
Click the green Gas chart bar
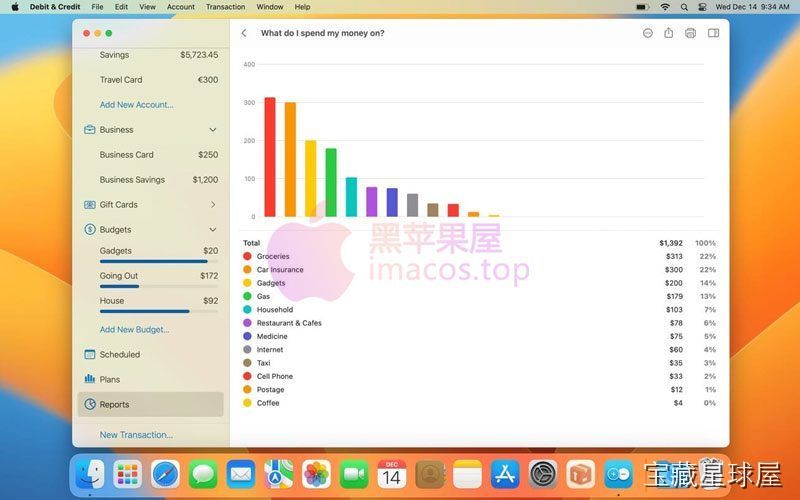(x=331, y=183)
